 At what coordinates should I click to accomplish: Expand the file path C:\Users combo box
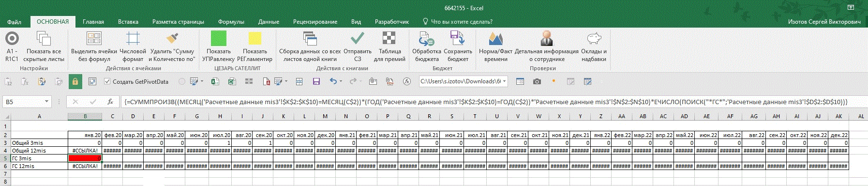point(505,81)
